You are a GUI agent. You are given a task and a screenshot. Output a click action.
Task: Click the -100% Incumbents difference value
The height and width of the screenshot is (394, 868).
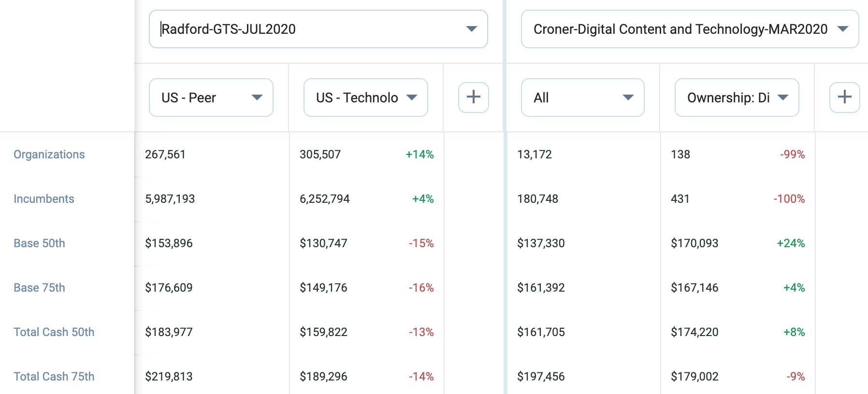[x=789, y=199]
